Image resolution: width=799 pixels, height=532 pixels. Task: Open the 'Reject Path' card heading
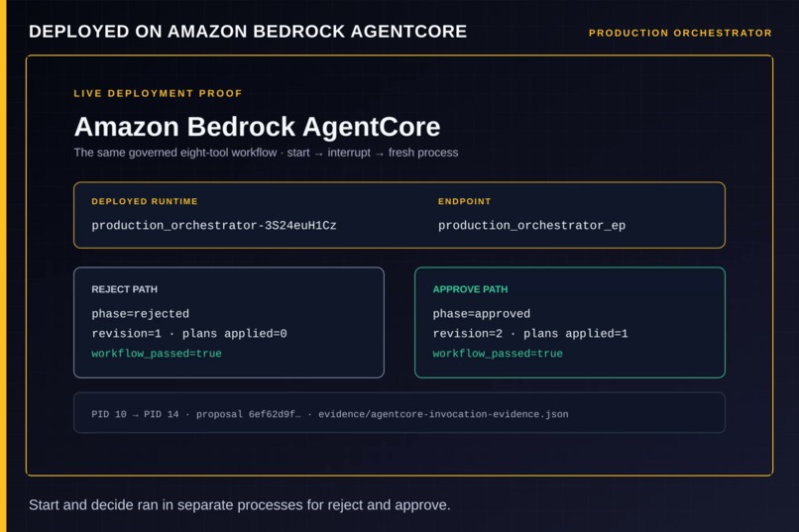pos(124,289)
